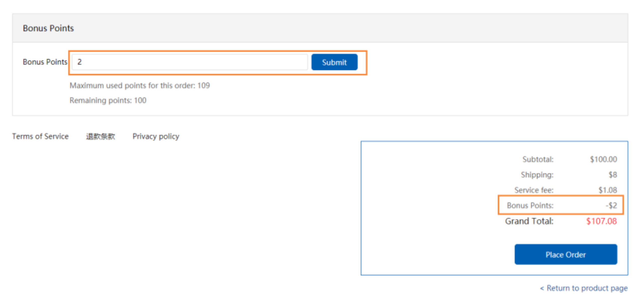Open the Terms of Service link

pyautogui.click(x=40, y=136)
